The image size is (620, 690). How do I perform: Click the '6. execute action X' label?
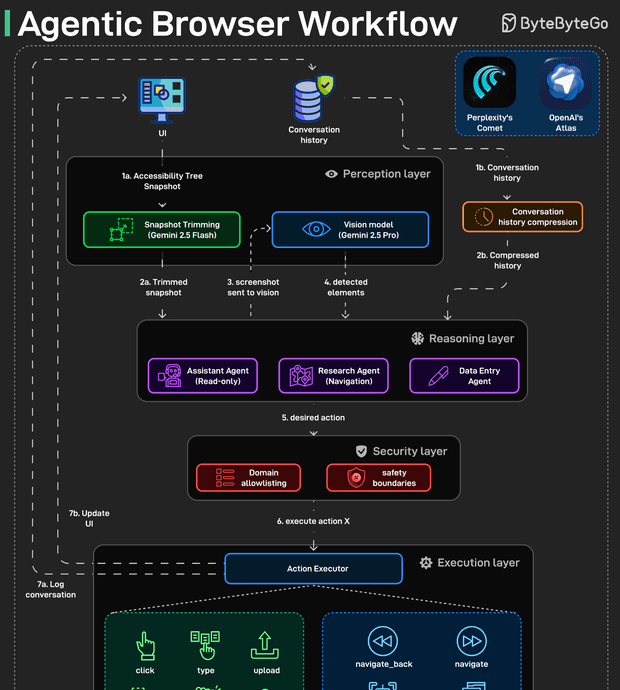click(313, 521)
